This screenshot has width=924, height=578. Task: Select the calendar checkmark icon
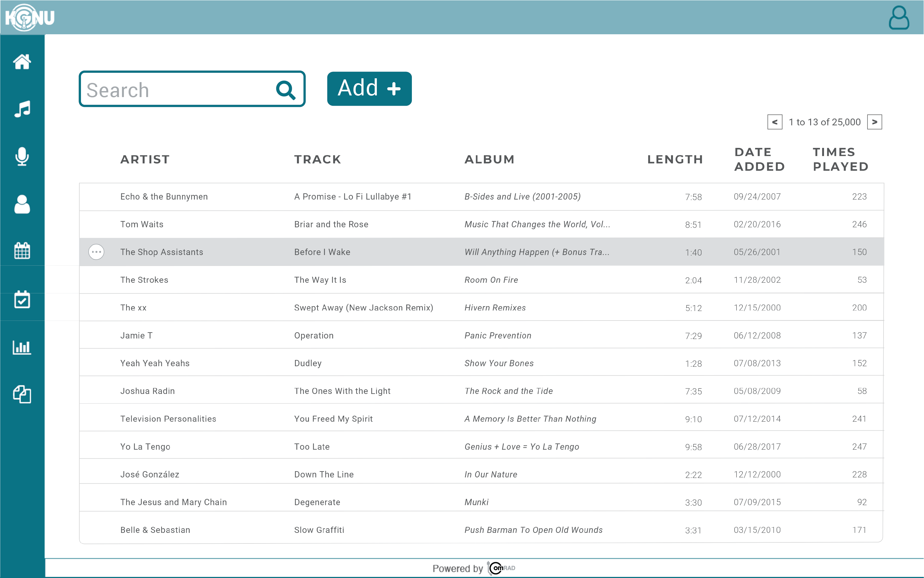[x=22, y=299]
